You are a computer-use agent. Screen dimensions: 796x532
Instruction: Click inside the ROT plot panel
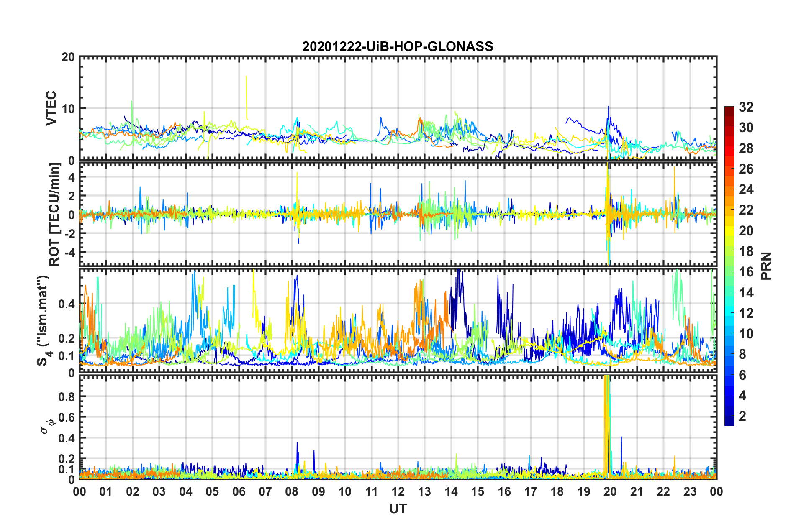tap(398, 214)
